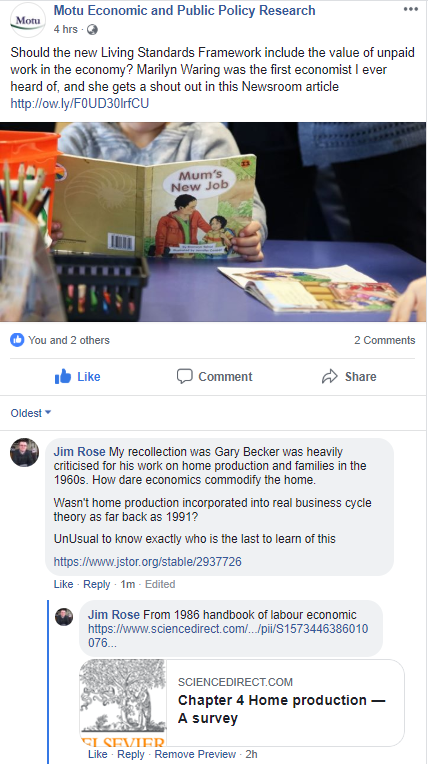The image size is (428, 764).
Task: Expand the Oldest comment sorting dropdown
Action: coord(31,413)
